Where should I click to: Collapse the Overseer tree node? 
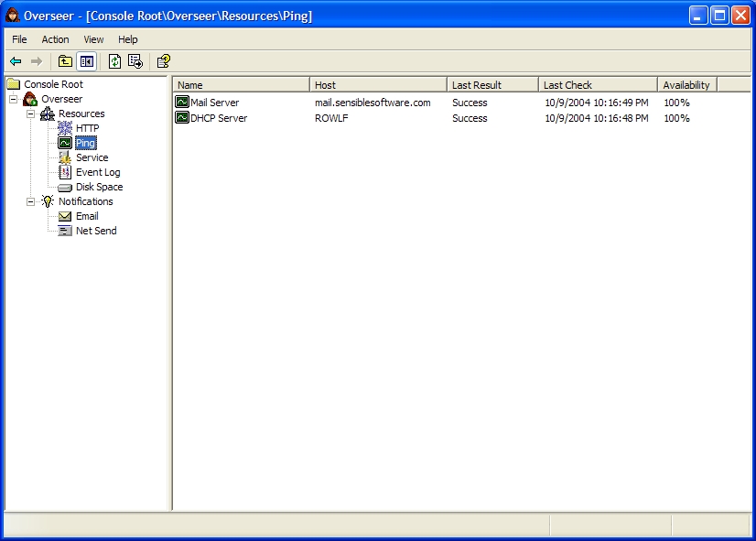coord(14,100)
